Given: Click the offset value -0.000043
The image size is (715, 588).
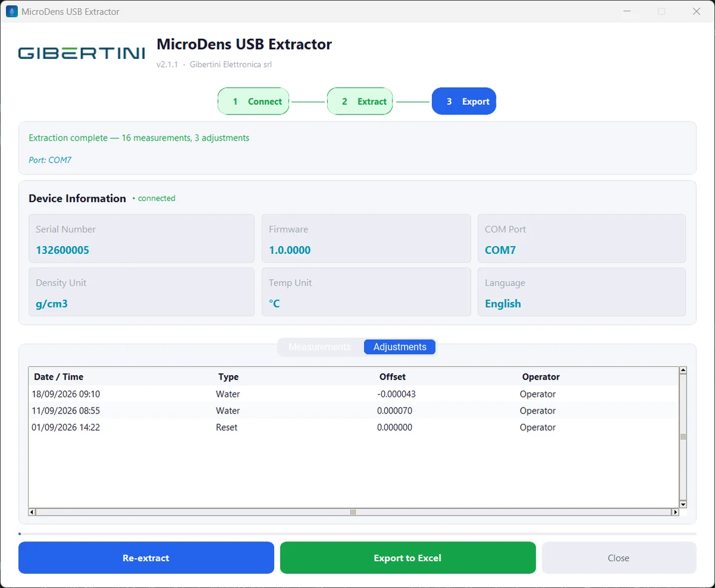Looking at the screenshot, I should pos(396,394).
